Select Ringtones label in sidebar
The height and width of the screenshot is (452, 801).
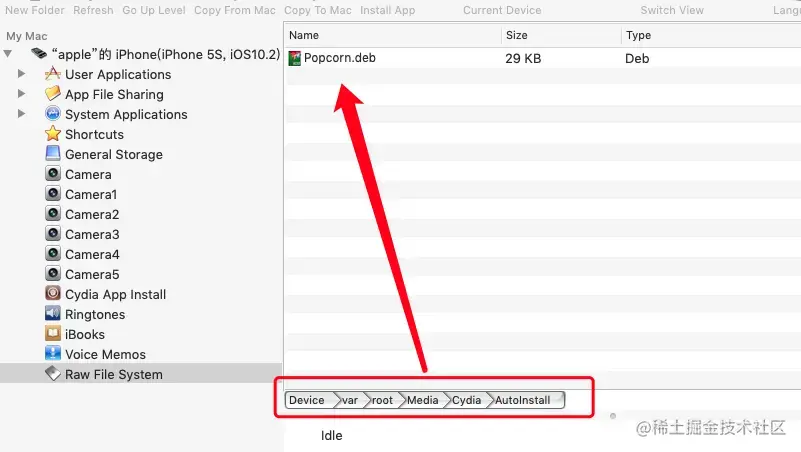(95, 314)
